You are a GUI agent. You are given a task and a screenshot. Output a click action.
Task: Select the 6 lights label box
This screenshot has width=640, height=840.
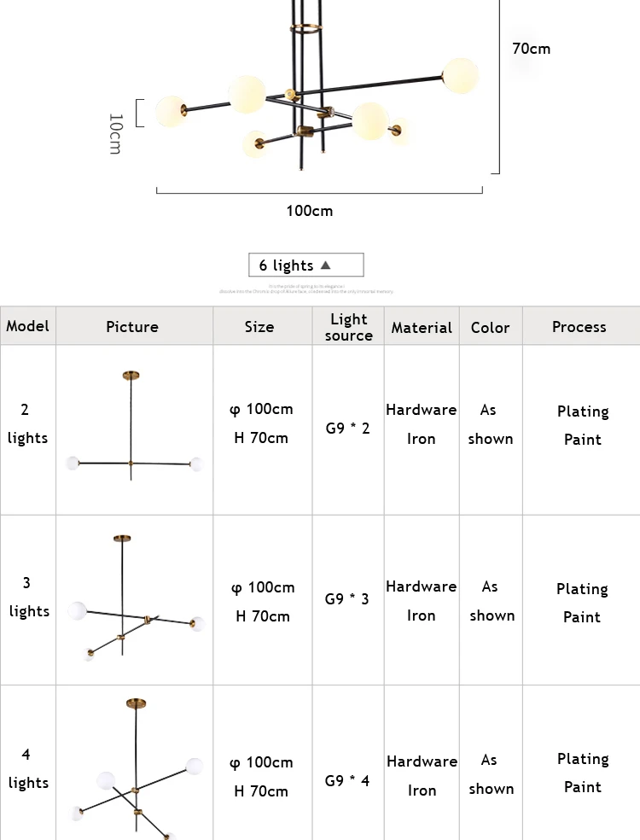305,265
